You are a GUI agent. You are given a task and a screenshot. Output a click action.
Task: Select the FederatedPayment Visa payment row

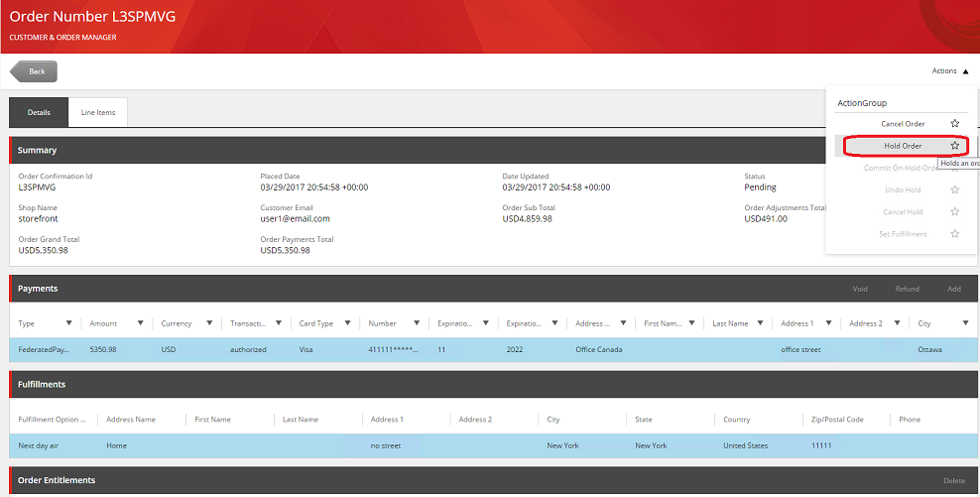click(397, 349)
